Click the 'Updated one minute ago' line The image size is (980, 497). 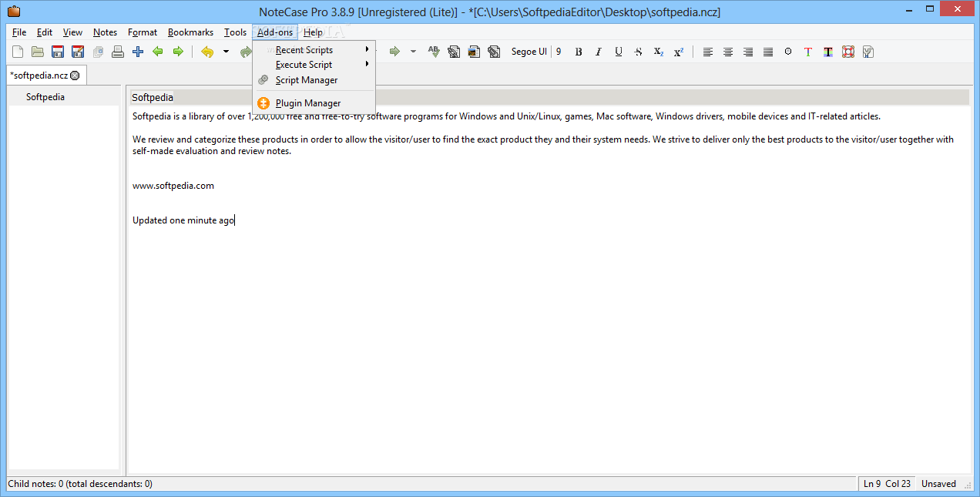point(183,220)
